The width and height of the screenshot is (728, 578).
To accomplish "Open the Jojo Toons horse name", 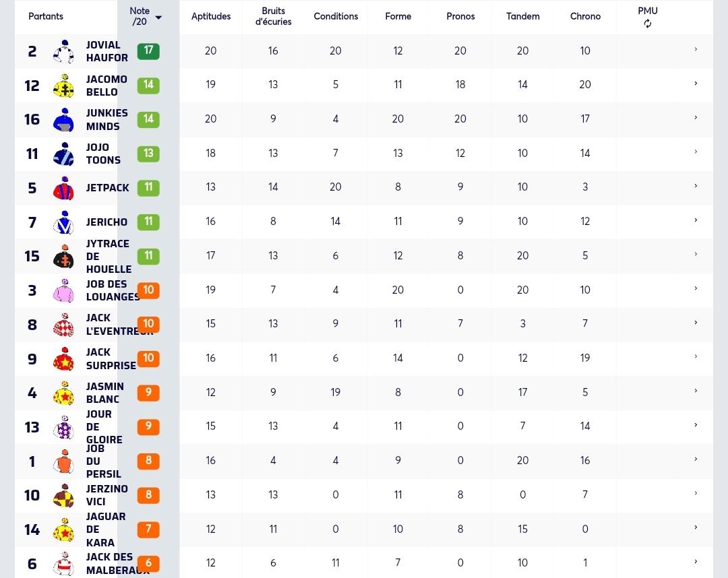I will [104, 154].
